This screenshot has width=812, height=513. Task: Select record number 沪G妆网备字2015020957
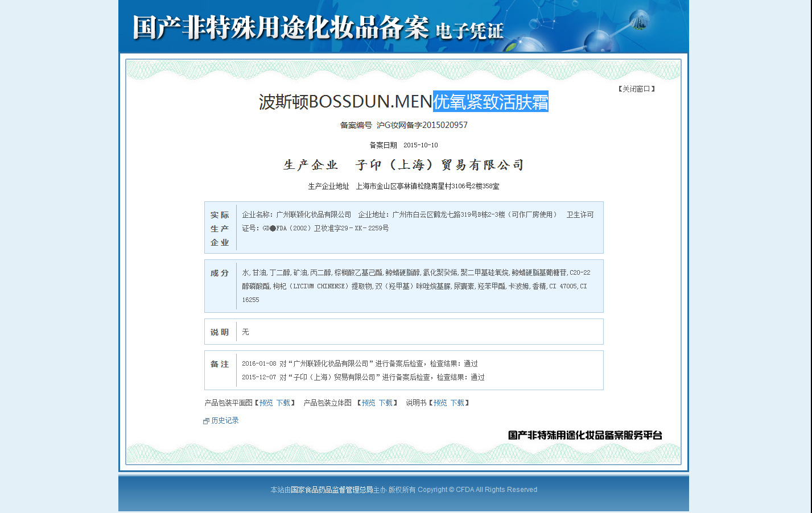(422, 125)
